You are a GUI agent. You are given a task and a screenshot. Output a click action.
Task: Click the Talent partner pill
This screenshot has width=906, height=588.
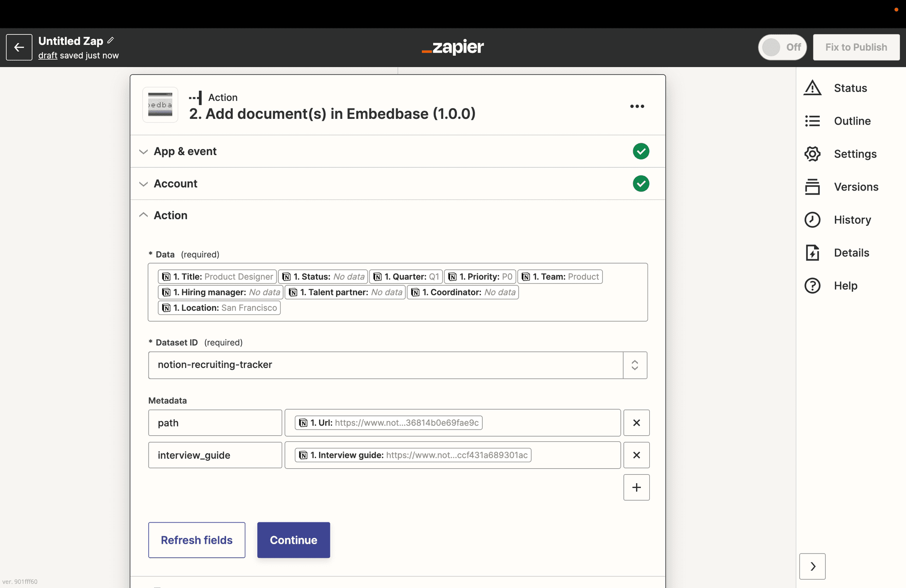(x=345, y=292)
